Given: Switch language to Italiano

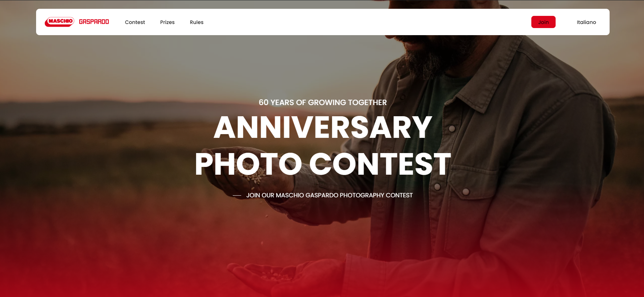Looking at the screenshot, I should pos(586,22).
